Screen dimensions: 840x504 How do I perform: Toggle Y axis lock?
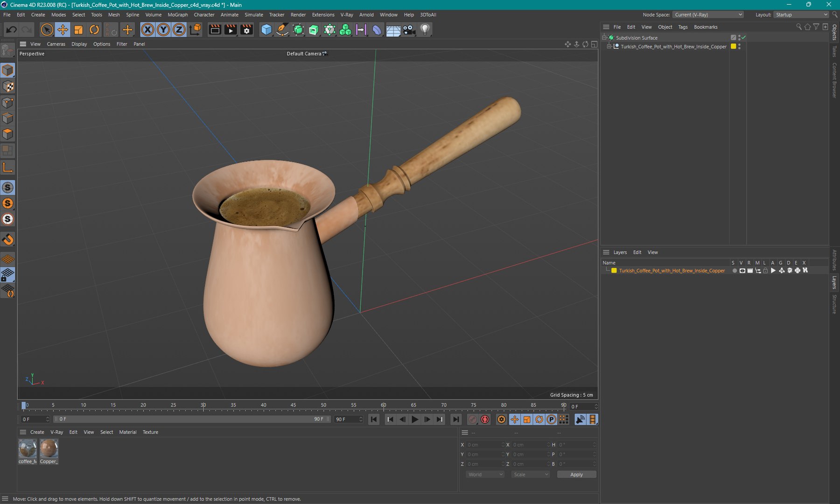163,30
